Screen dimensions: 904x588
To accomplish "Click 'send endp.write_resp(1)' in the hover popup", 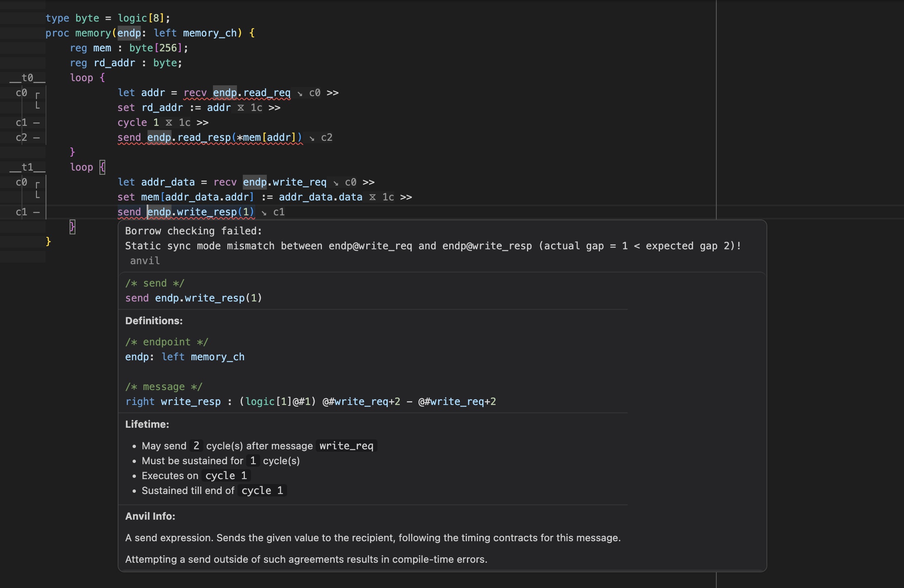I will click(x=193, y=298).
